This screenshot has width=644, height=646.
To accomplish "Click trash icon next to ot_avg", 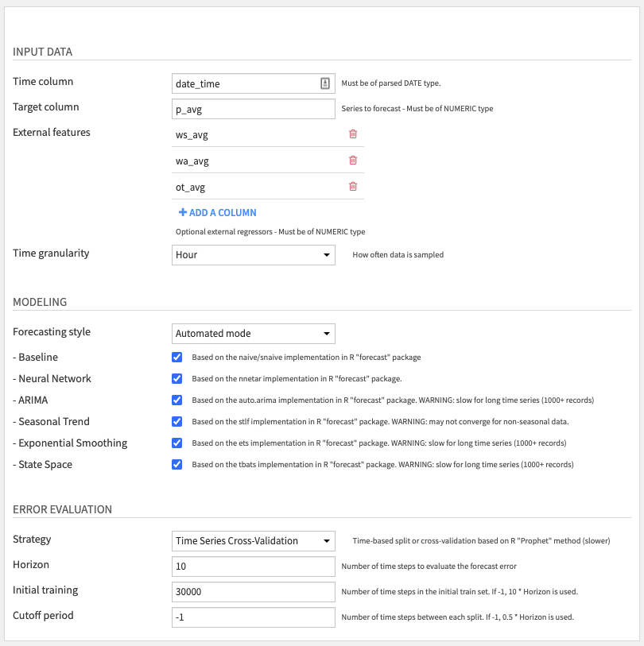I will click(353, 187).
